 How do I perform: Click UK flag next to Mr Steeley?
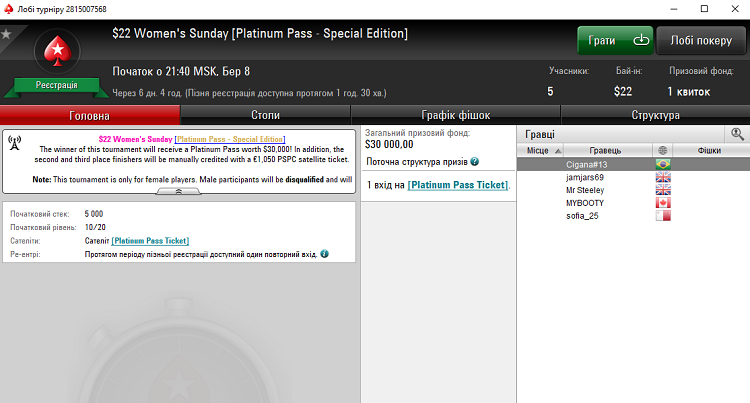pyautogui.click(x=663, y=190)
